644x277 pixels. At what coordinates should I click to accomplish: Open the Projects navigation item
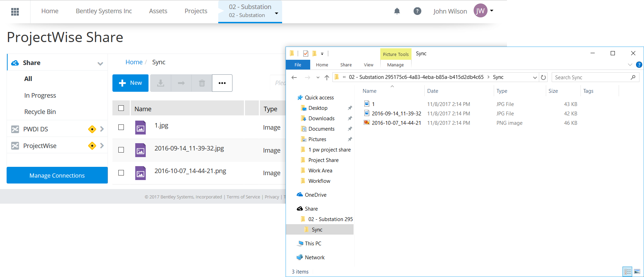(196, 11)
